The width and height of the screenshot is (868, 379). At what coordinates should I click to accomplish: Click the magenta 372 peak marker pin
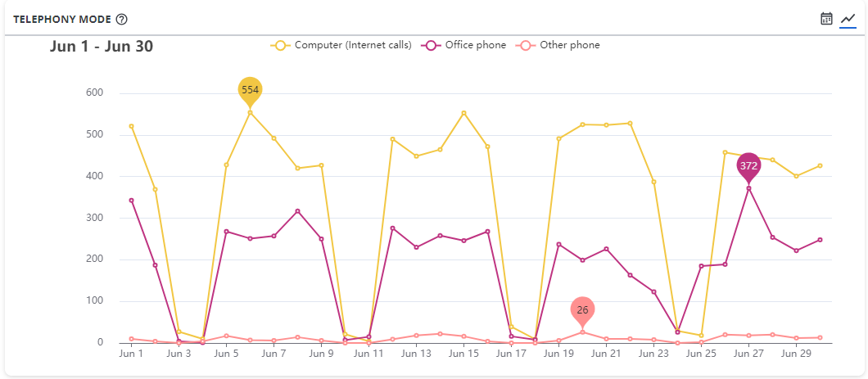[x=748, y=166]
